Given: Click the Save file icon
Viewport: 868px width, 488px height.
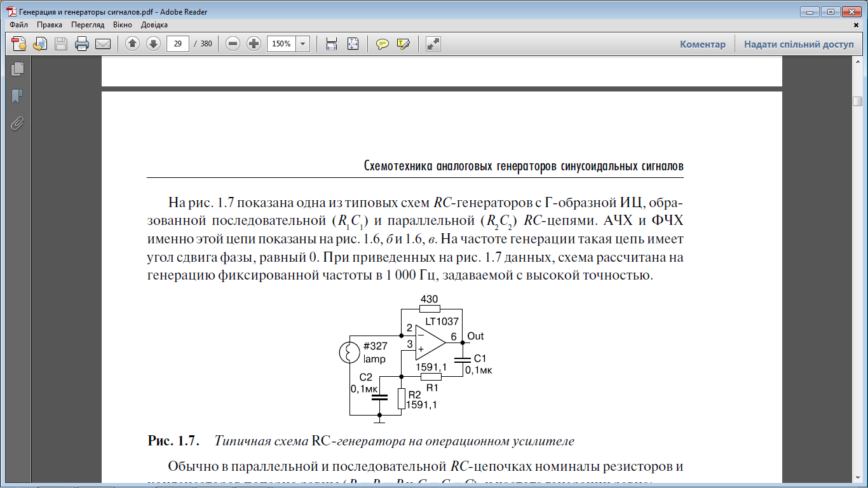Looking at the screenshot, I should 61,44.
